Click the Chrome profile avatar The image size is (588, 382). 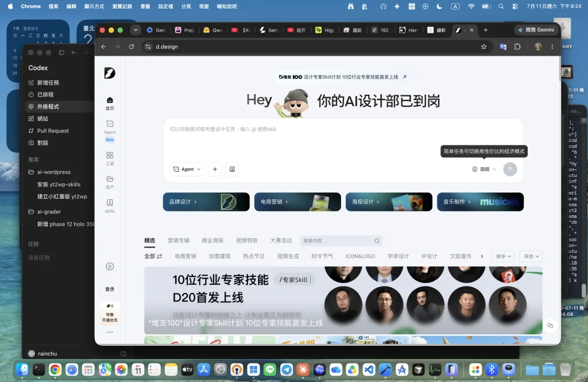coord(538,47)
